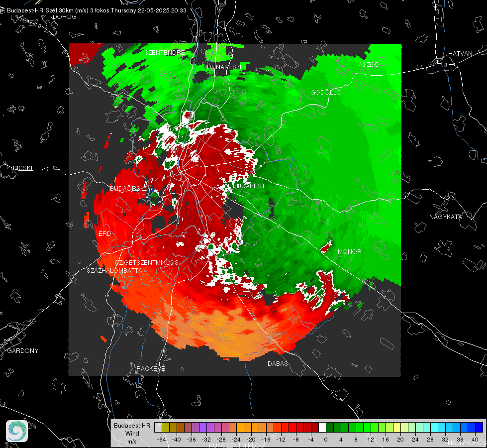The width and height of the screenshot is (487, 448).
Task: Click the ERD town label
Action: [104, 234]
